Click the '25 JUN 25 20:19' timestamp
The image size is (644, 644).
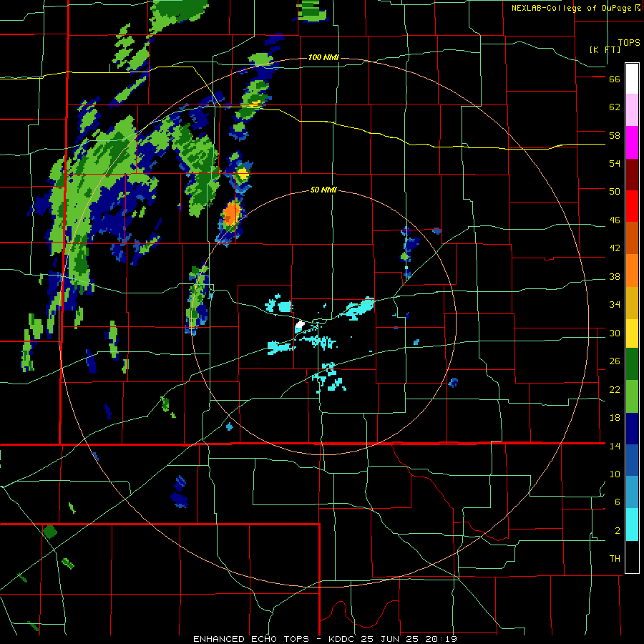point(409,639)
